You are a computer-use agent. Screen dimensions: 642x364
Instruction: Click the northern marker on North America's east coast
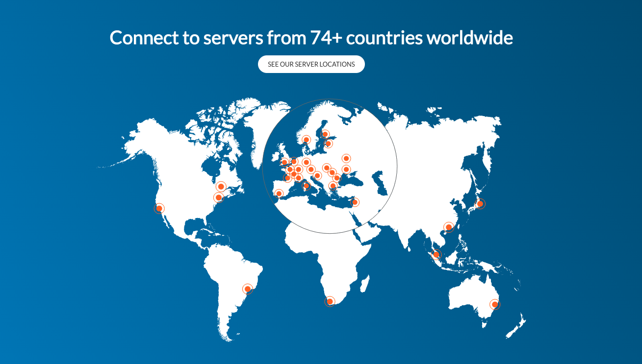221,187
